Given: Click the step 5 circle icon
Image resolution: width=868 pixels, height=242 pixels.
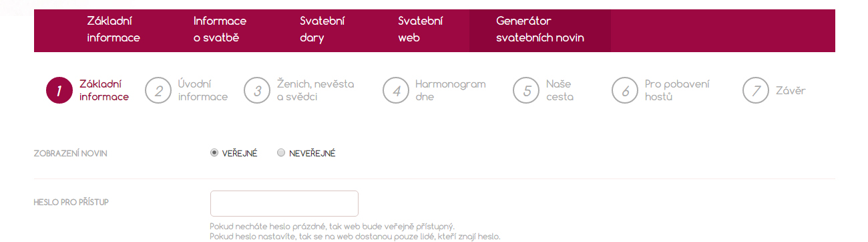Looking at the screenshot, I should point(526,91).
